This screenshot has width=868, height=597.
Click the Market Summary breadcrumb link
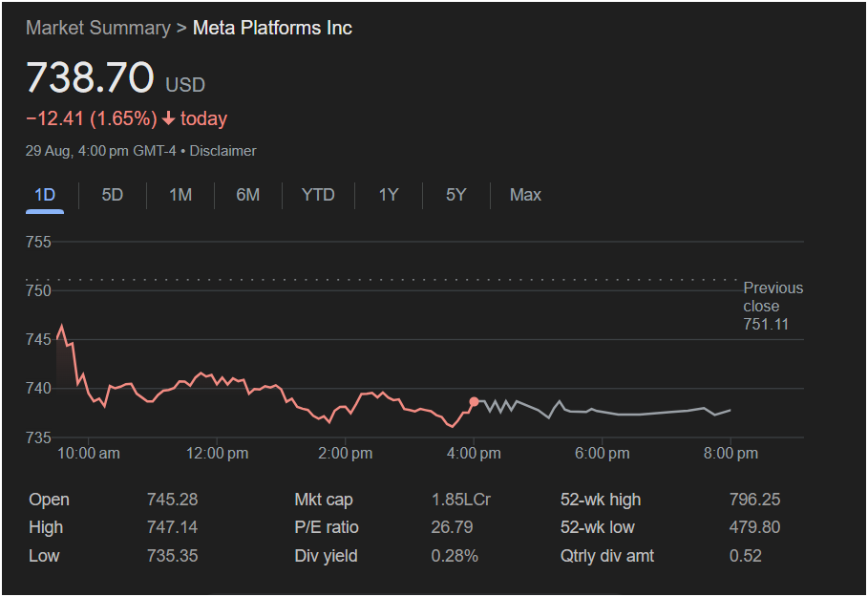click(96, 28)
